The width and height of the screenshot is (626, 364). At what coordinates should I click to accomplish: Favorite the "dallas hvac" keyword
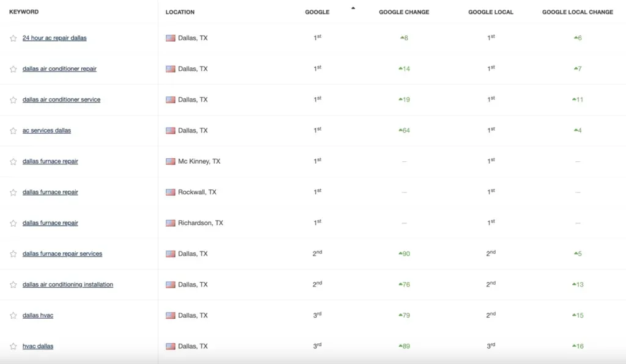tap(13, 315)
